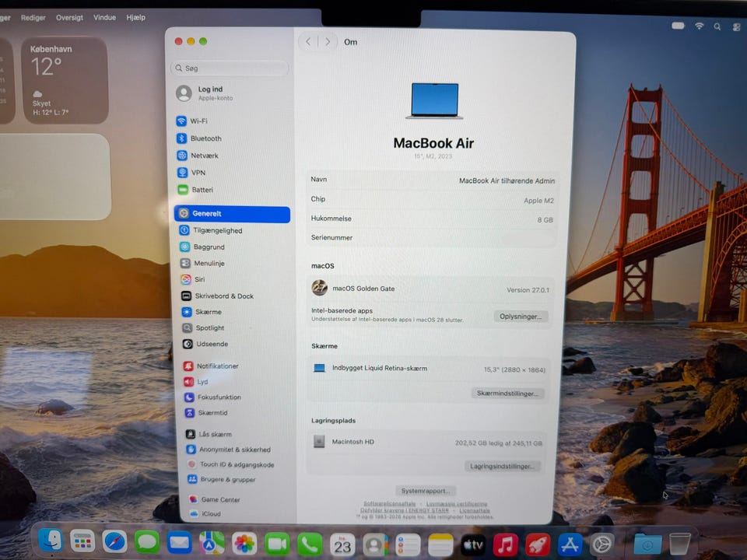Focus the Søg search field

coord(230,68)
